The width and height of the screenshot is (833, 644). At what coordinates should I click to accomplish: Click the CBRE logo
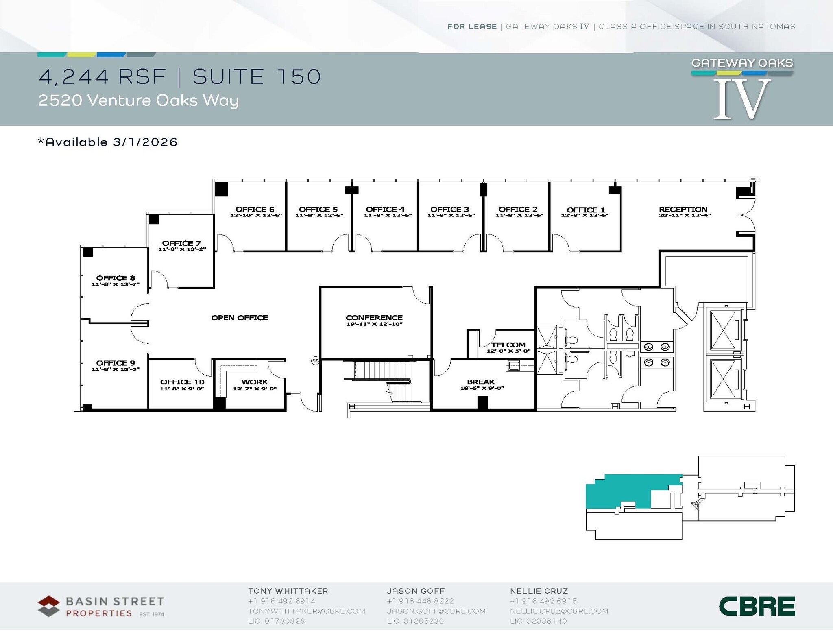[757, 606]
